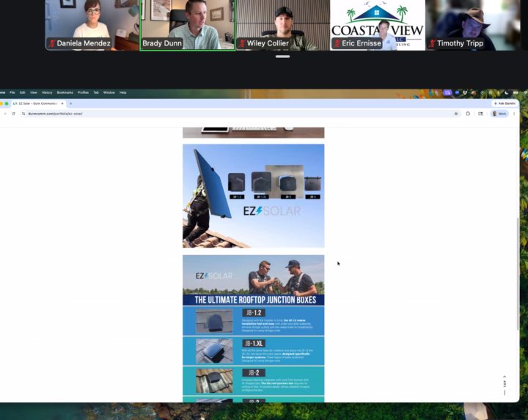Image resolution: width=528 pixels, height=420 pixels.
Task: Open the Dropbox menu bar icon
Action: (x=465, y=92)
